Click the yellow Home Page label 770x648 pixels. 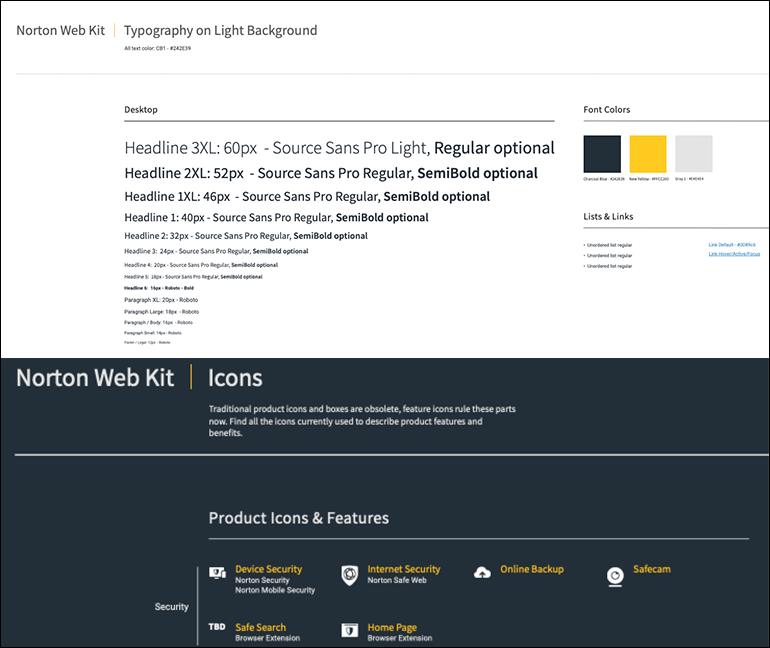pos(392,627)
